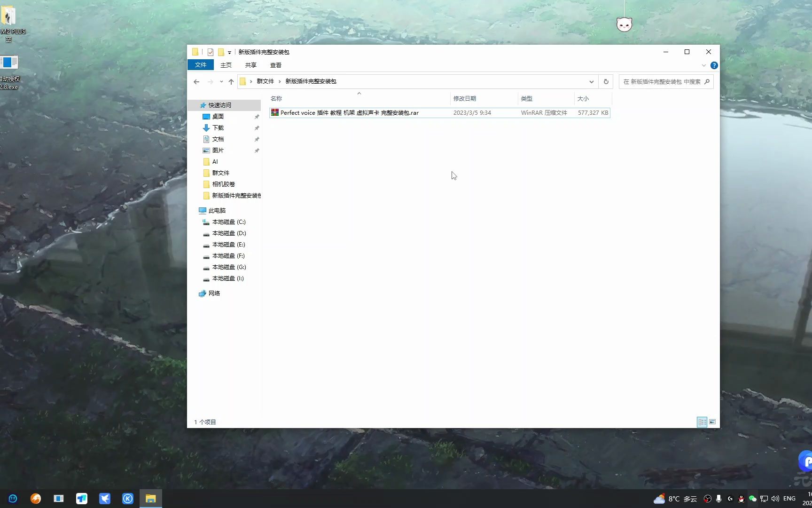Launch Xunlei from the taskbar

(x=105, y=499)
